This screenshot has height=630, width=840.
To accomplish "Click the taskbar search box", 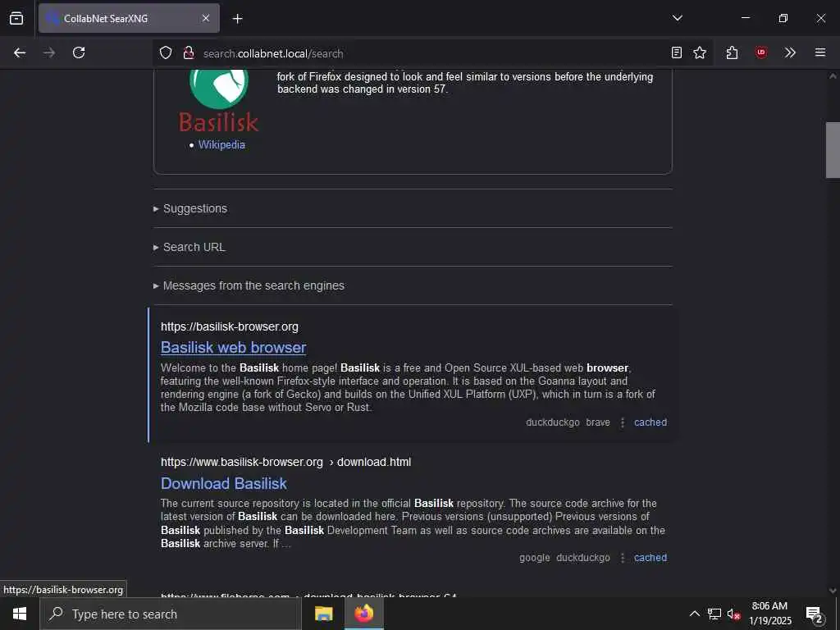I will pyautogui.click(x=171, y=614).
